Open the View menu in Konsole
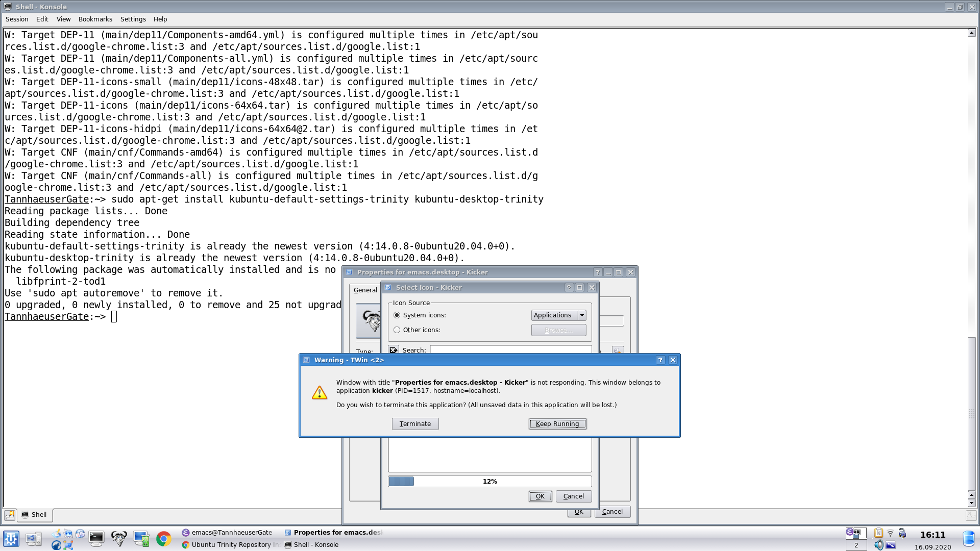The width and height of the screenshot is (980, 551). (64, 19)
